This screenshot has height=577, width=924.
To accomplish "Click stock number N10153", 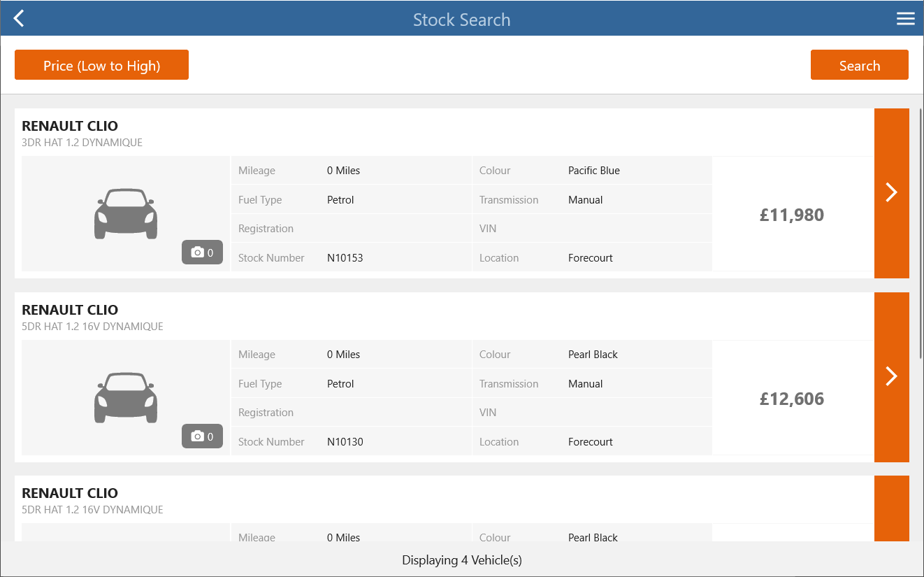I will [x=345, y=258].
